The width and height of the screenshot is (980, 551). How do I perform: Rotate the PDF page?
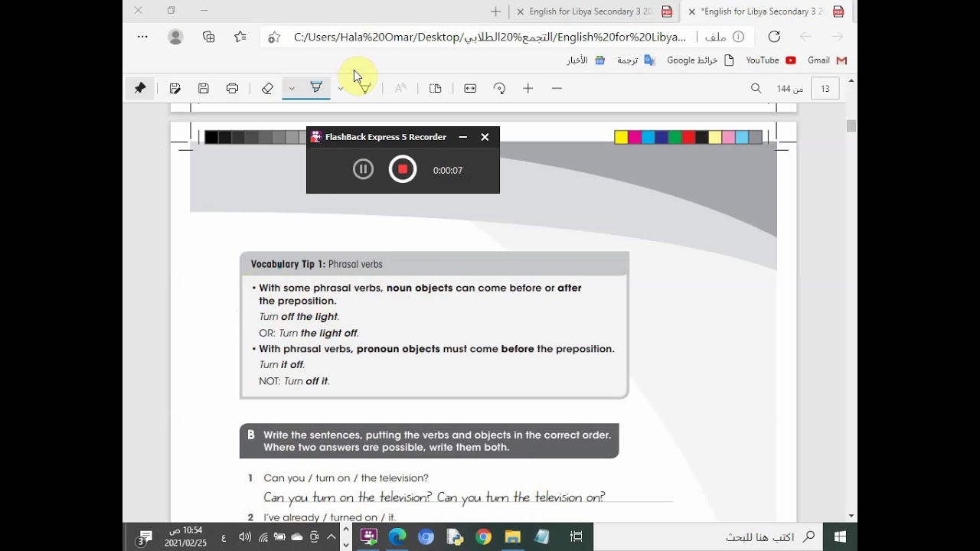pyautogui.click(x=499, y=89)
